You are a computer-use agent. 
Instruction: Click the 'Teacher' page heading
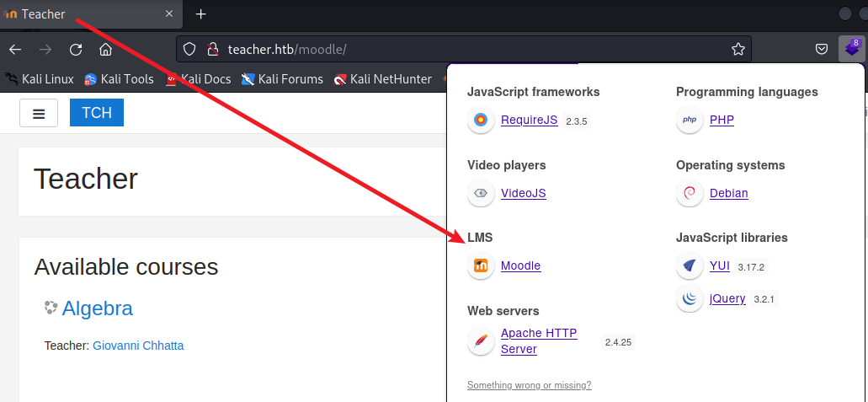coord(86,180)
